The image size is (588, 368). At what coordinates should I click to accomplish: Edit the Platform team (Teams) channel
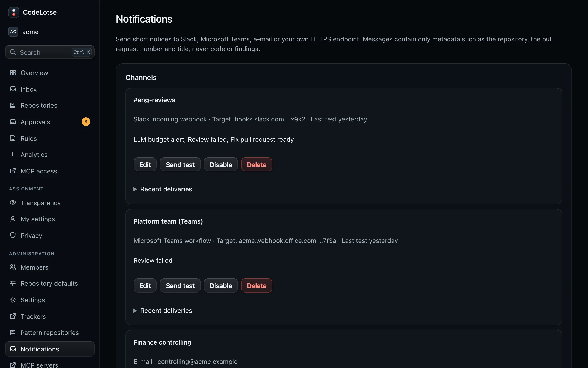point(145,285)
